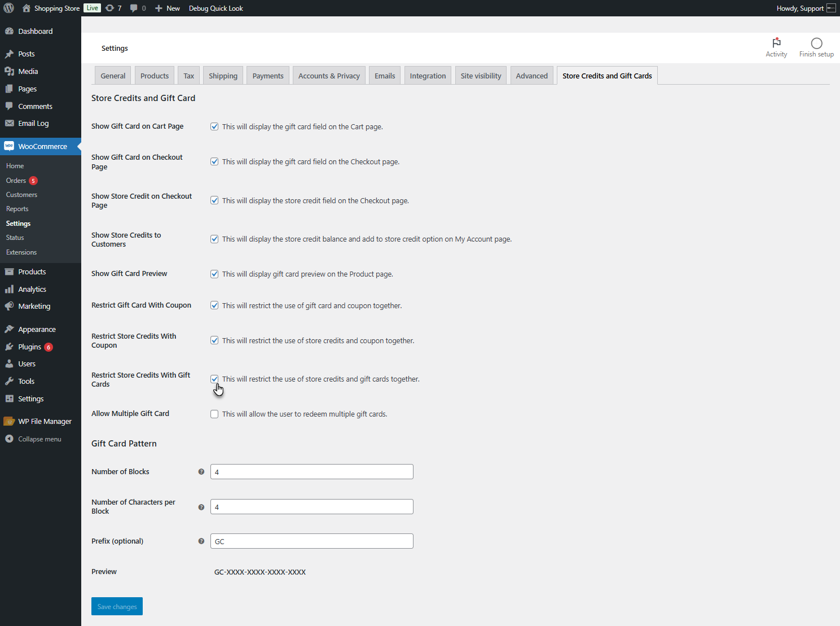
Task: Click the Plugins plug icon
Action: pos(9,347)
